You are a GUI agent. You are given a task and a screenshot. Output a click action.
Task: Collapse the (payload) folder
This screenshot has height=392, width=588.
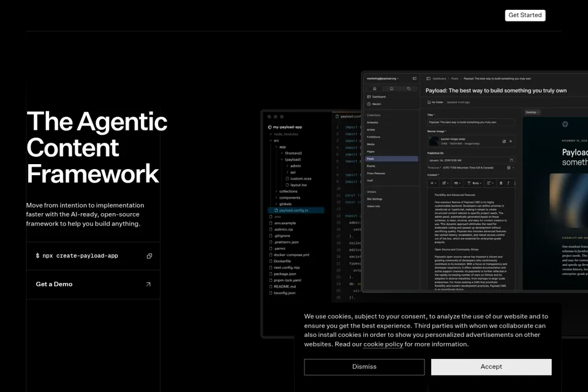pyautogui.click(x=290, y=160)
